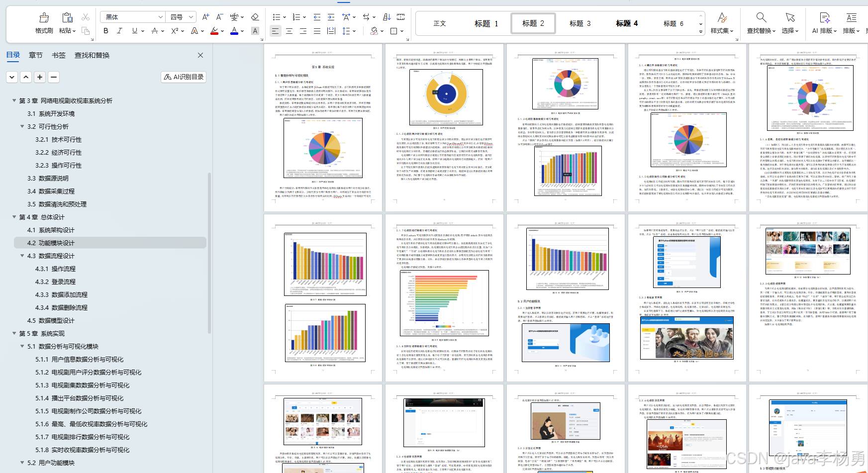
Task: Toggle left alignment button
Action: pos(275,31)
